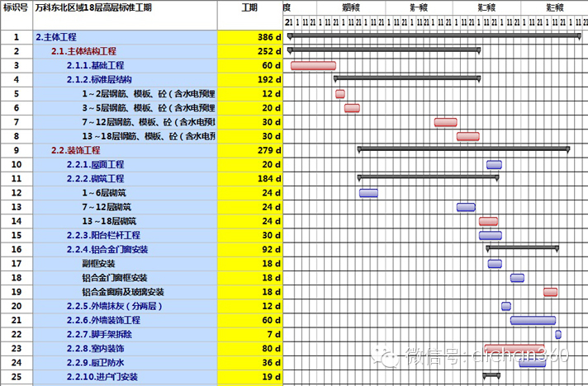This screenshot has width=588, height=386.
Task: Click the 2.2.1.屋面工程 task
Action: (x=96, y=165)
